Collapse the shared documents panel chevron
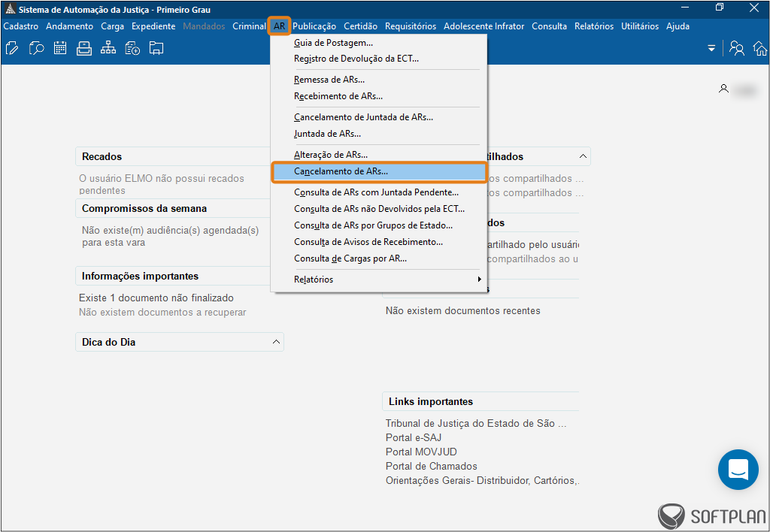The height and width of the screenshot is (532, 770). coord(583,156)
